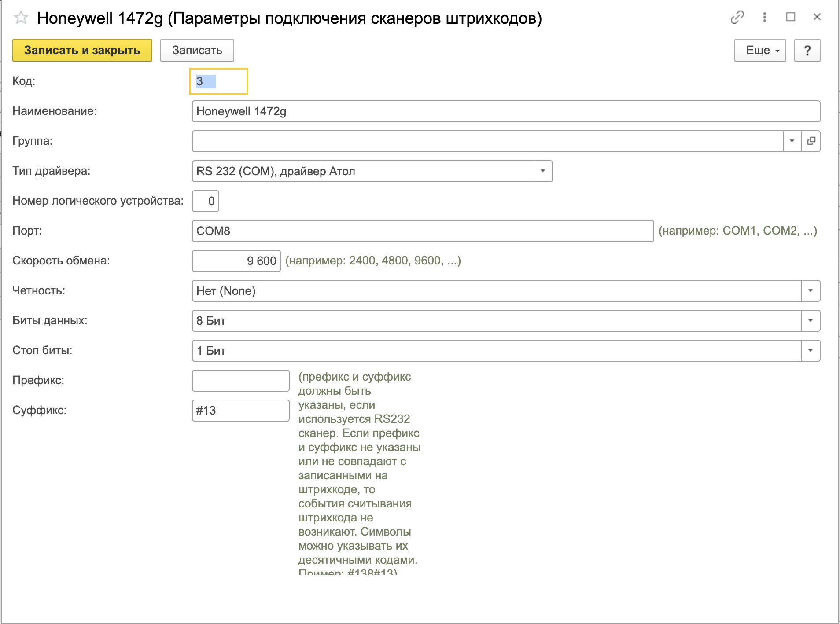
Task: Copy link to this record
Action: 737,17
